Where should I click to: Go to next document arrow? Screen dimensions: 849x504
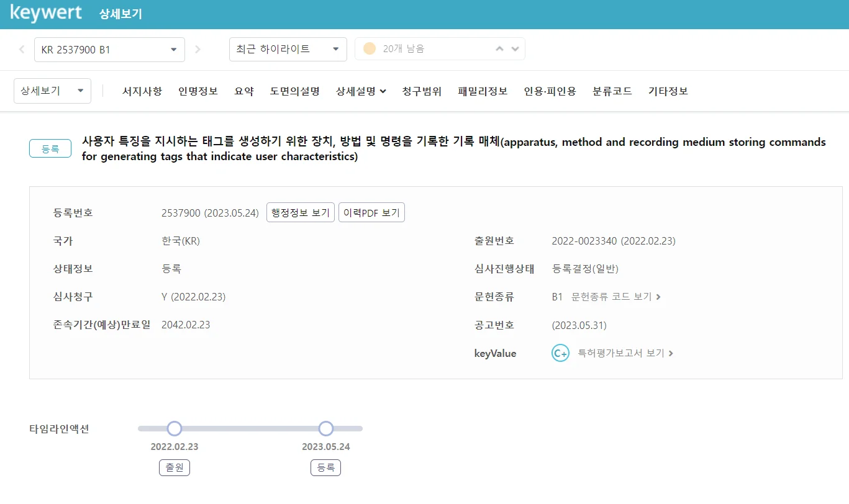(x=197, y=50)
